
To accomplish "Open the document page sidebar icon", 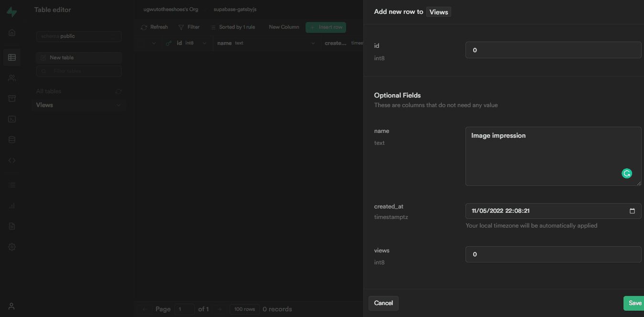I will click(12, 226).
